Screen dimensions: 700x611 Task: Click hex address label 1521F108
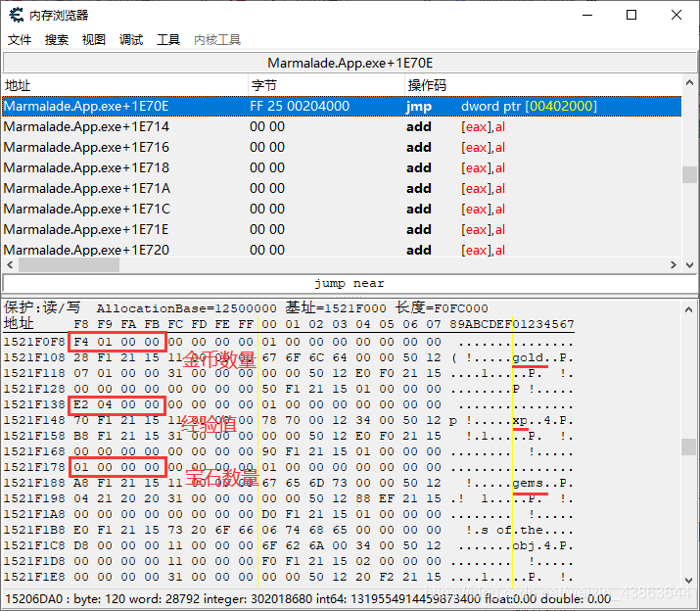[x=34, y=357]
